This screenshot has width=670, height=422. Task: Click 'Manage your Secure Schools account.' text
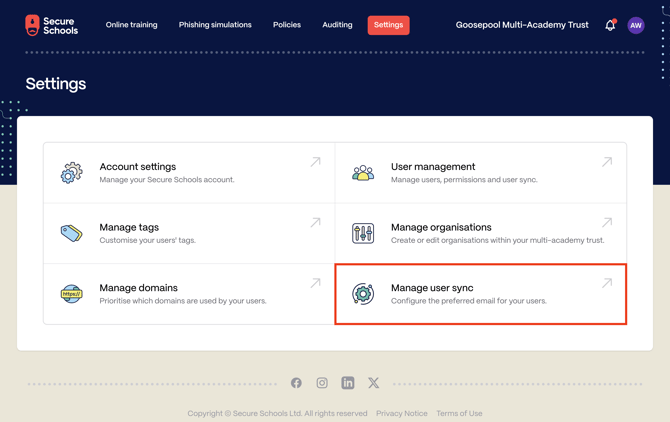click(167, 180)
